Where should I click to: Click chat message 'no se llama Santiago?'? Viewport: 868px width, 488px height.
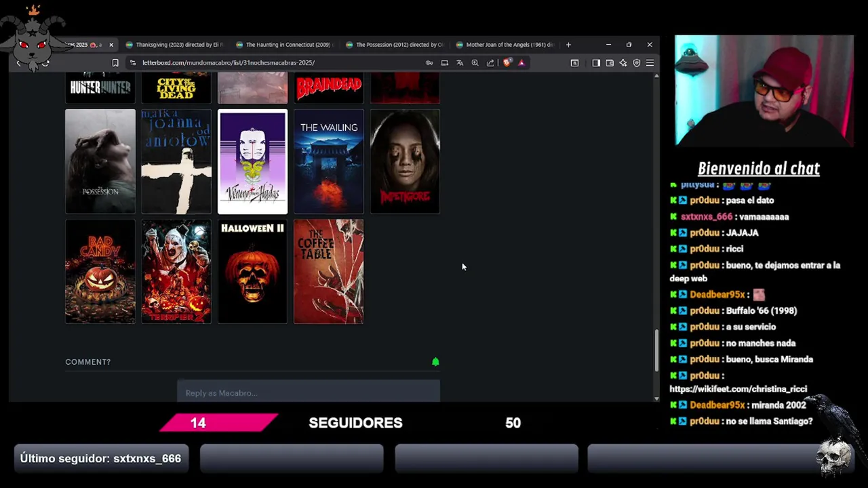pyautogui.click(x=769, y=422)
